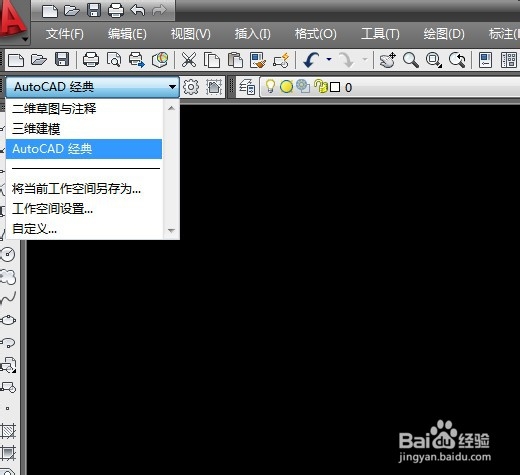Click the Paste clipboard icon
This screenshot has height=475, width=520.
coord(235,60)
